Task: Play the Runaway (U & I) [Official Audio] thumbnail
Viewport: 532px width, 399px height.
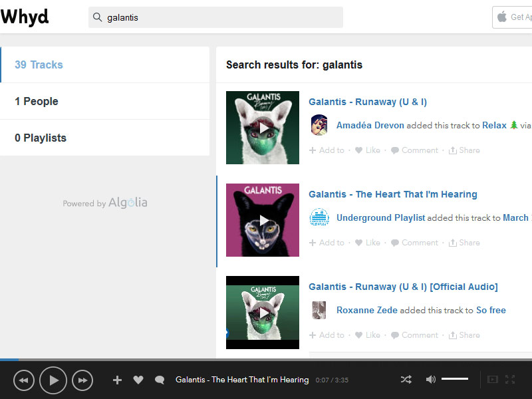Action: click(x=263, y=313)
